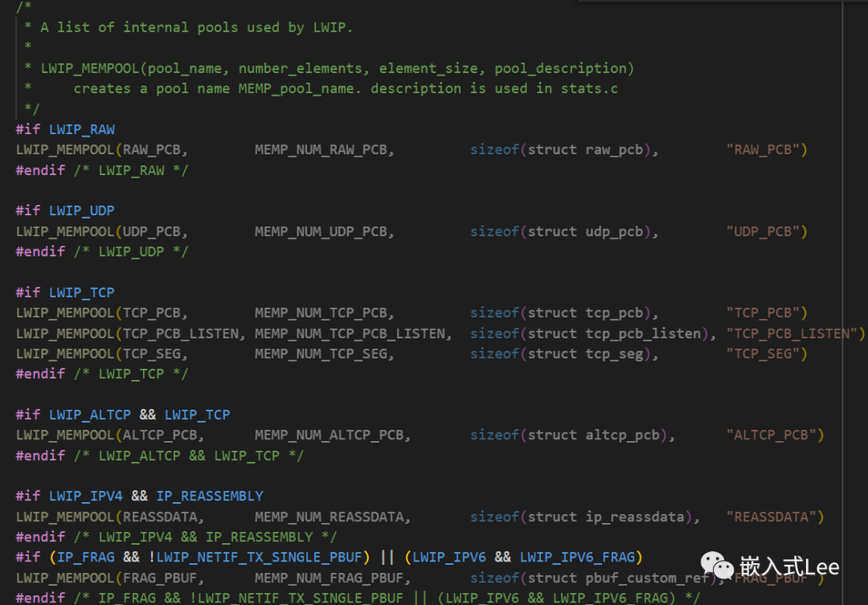Screen dimensions: 868x605
Task: Click 'MEMP_pool_name.' in the comment
Action: pos(300,88)
